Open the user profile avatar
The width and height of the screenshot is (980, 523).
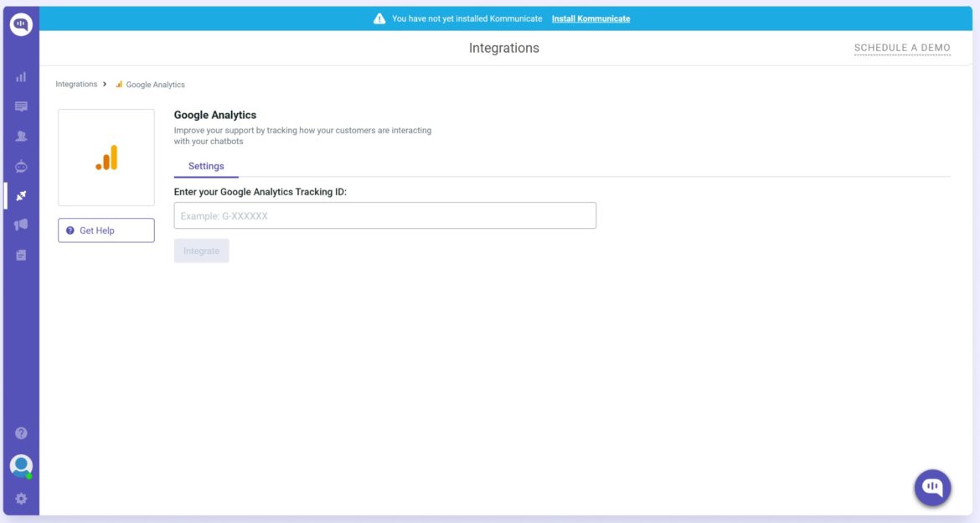21,466
